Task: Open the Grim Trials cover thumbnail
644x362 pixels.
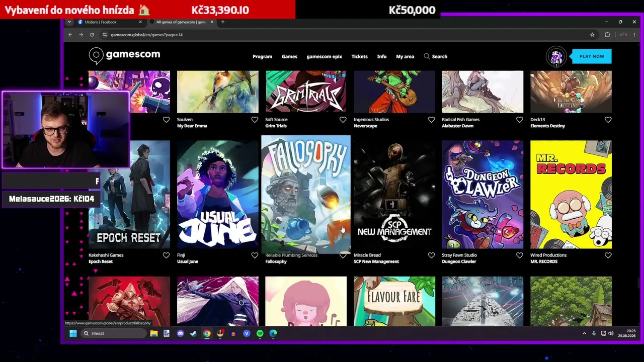Action: [306, 92]
